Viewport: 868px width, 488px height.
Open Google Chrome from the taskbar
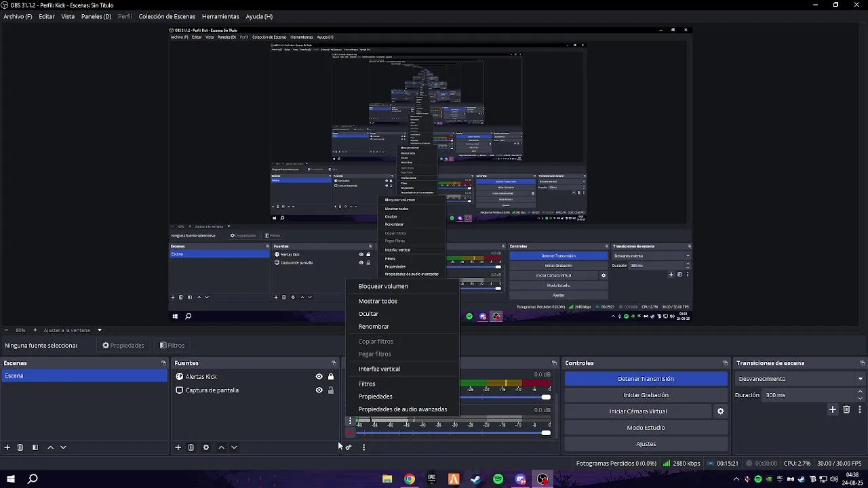coord(409,479)
